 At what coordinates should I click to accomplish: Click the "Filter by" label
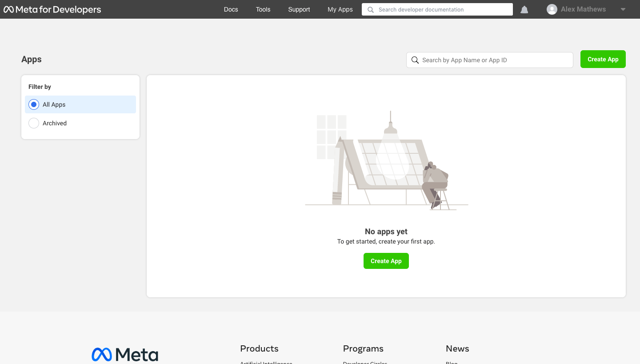coord(40,87)
